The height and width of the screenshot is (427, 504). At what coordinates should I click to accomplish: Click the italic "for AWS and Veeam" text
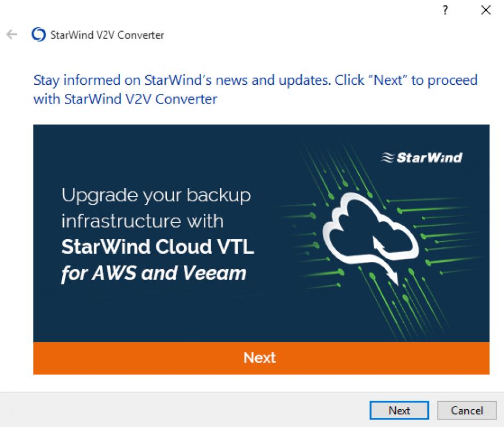click(x=154, y=274)
